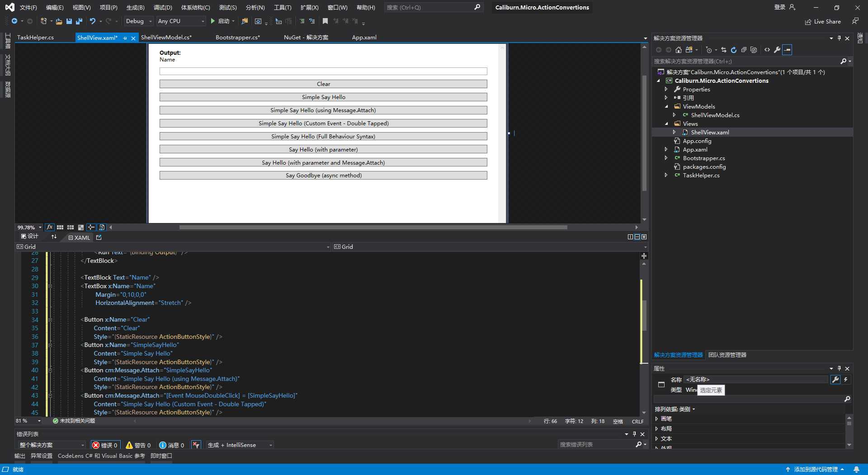Start debugging with the green play button

[x=212, y=21]
